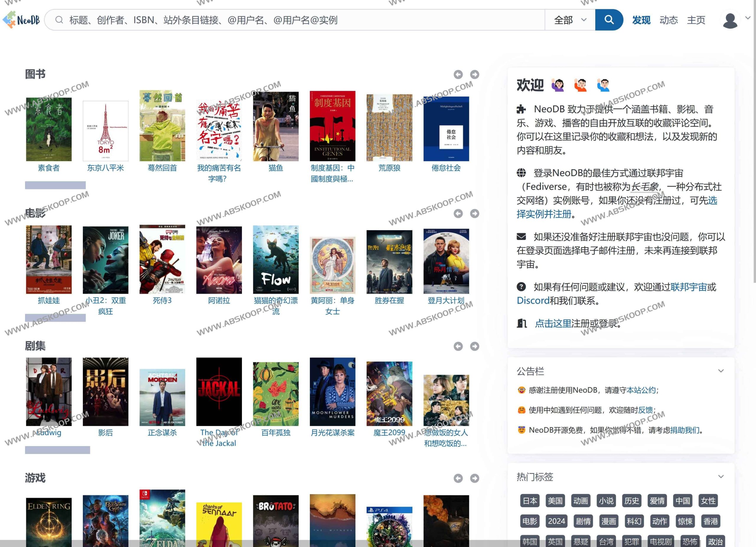Select the 中国 tag

click(x=682, y=501)
